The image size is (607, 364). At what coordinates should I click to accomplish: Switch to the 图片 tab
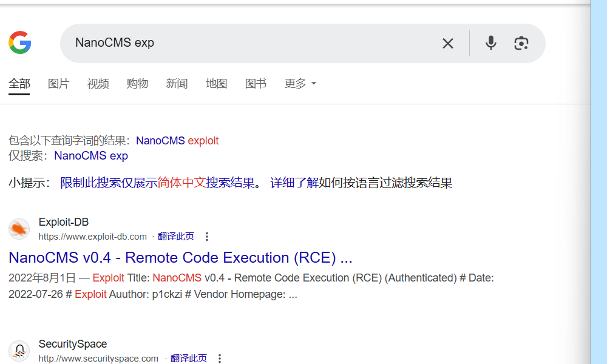point(58,84)
